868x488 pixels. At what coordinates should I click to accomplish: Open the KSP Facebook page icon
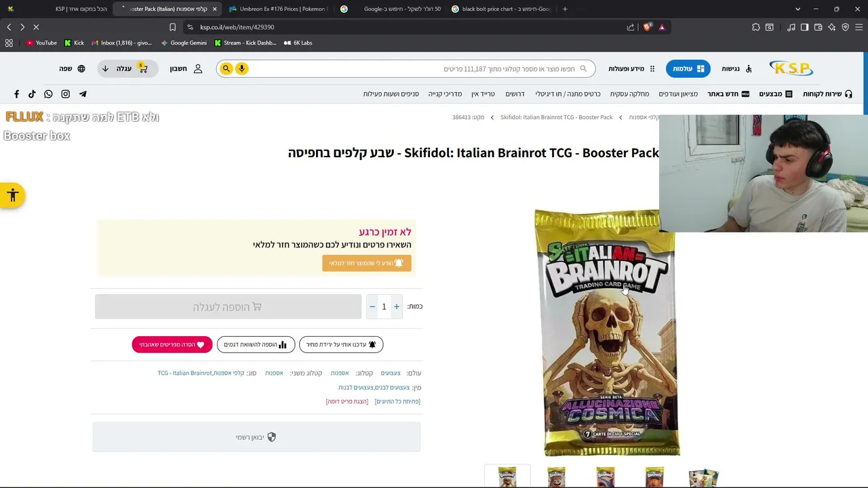click(x=16, y=94)
